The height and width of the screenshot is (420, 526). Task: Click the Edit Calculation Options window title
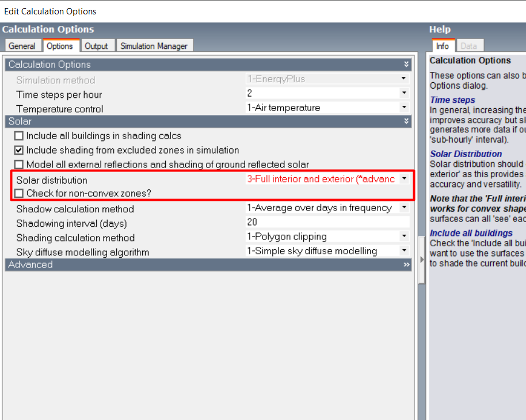tap(50, 12)
